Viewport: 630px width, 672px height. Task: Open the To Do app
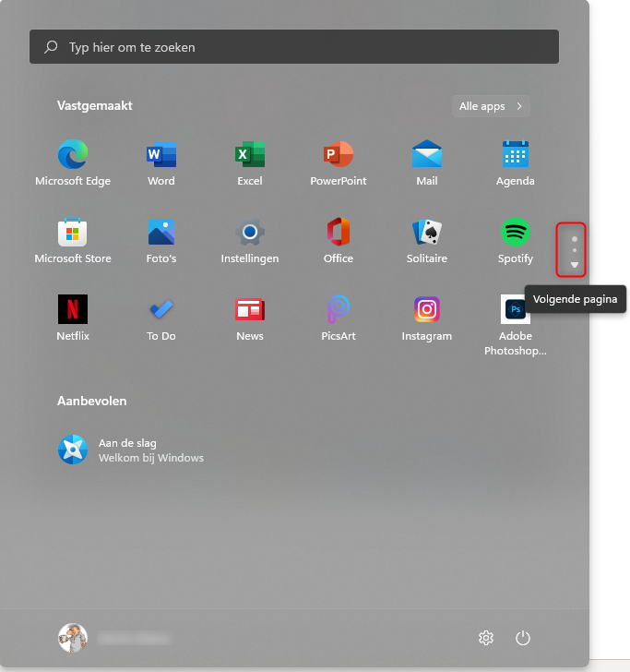pos(161,318)
